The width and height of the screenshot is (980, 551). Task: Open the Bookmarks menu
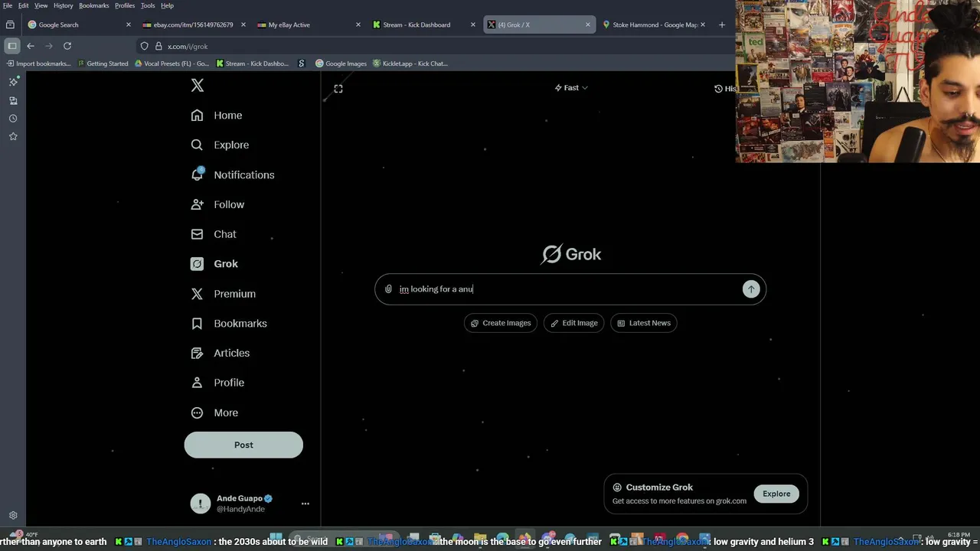pyautogui.click(x=94, y=5)
